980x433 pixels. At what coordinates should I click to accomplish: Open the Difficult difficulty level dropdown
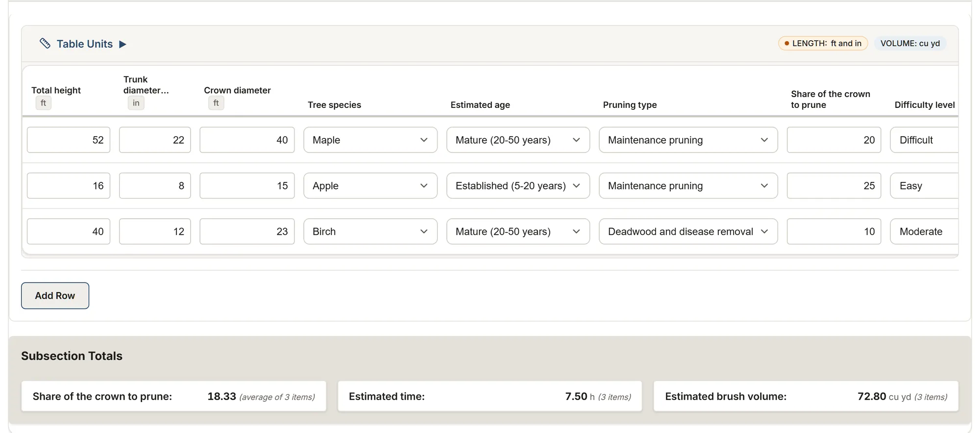pyautogui.click(x=924, y=140)
